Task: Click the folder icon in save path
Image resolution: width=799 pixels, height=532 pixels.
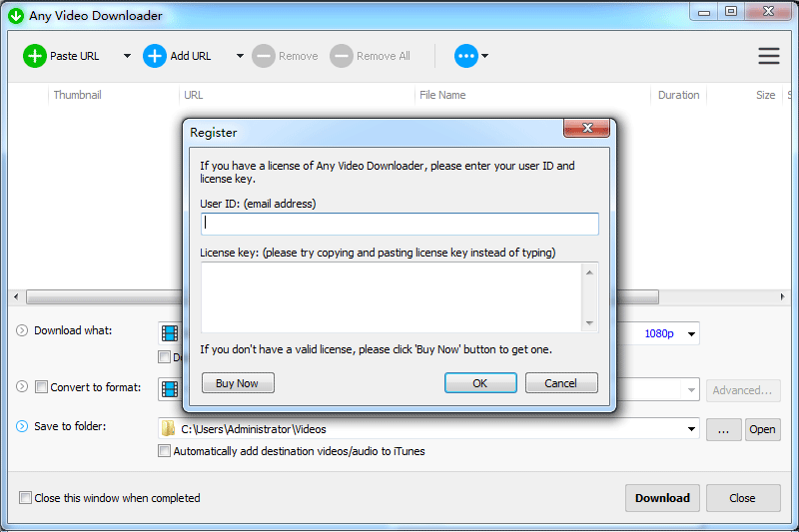Action: point(168,428)
